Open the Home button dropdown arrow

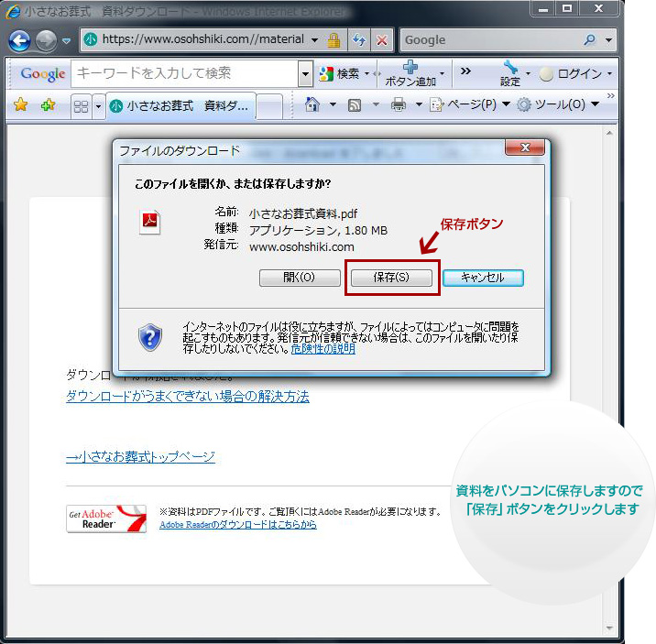(333, 104)
